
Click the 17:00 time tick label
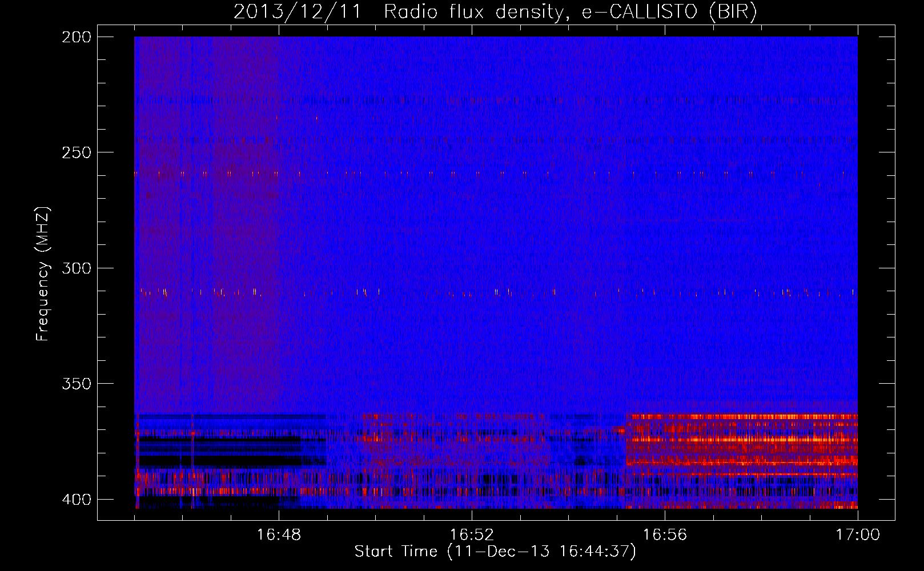coord(858,535)
